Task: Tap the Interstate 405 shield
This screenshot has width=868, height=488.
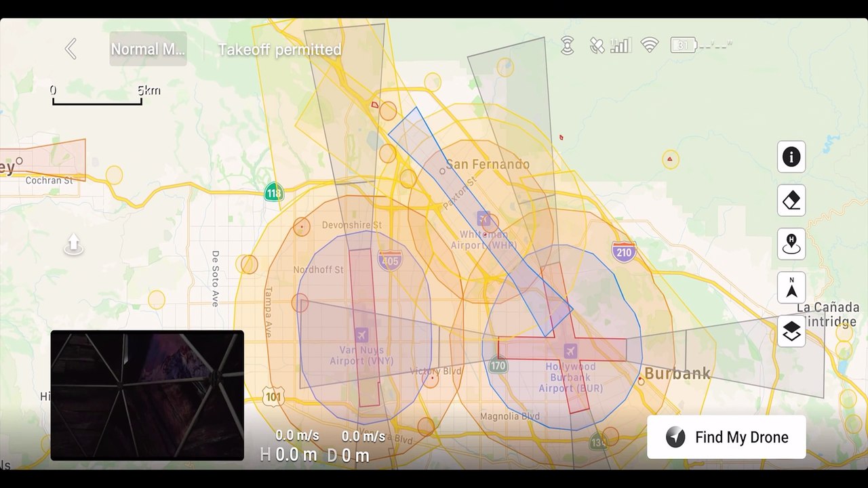Action: tap(390, 260)
